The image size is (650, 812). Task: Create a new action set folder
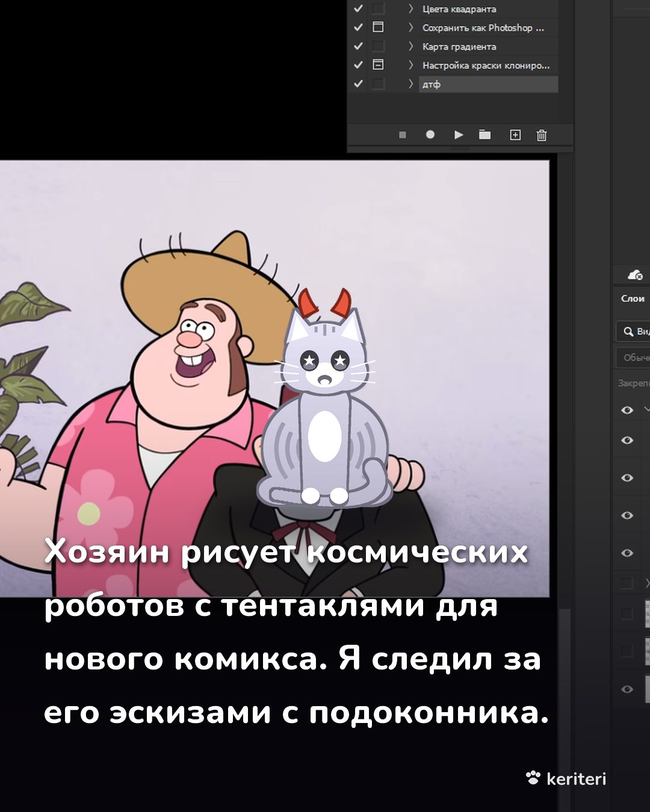[484, 135]
